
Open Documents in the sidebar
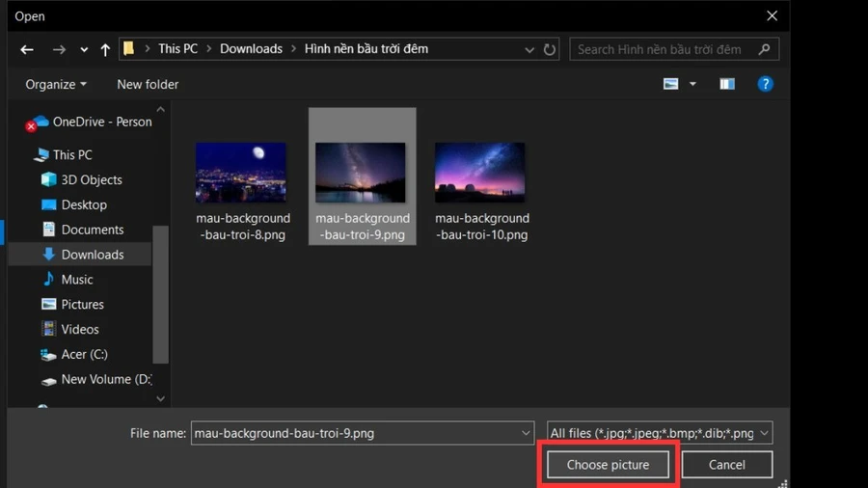click(92, 230)
